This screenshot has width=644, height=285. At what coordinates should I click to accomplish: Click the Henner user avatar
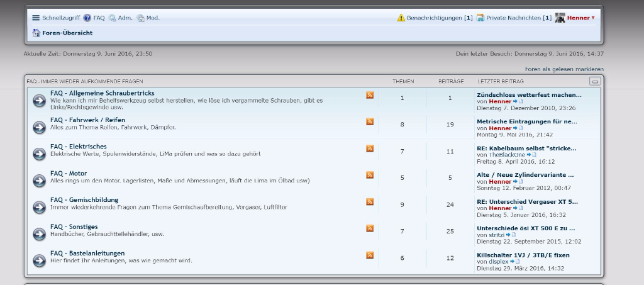[560, 18]
